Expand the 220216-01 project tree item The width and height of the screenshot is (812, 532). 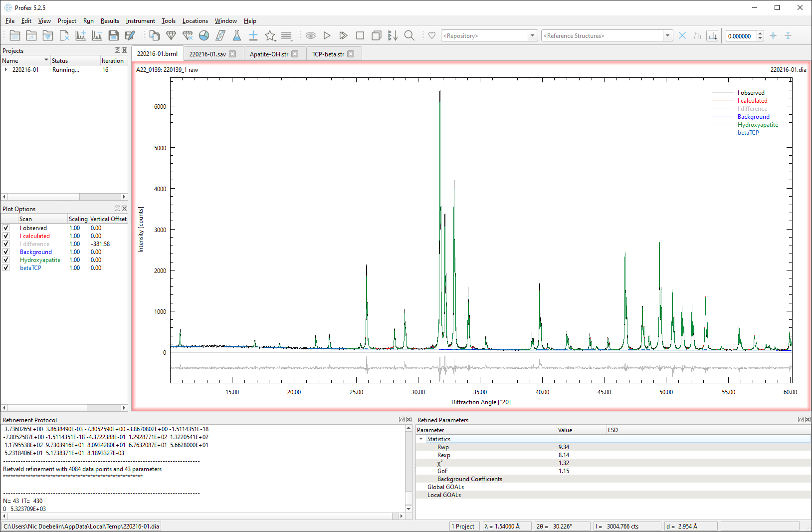click(6, 70)
